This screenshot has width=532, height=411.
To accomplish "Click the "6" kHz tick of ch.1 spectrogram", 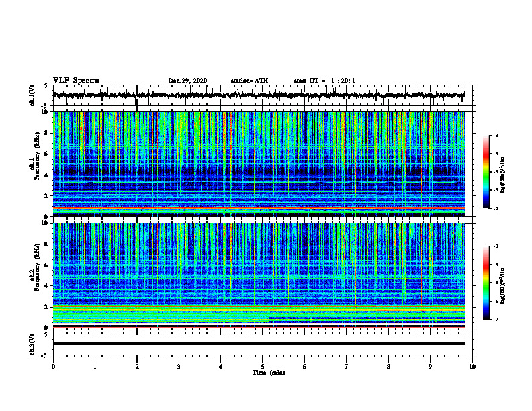I will [x=47, y=154].
